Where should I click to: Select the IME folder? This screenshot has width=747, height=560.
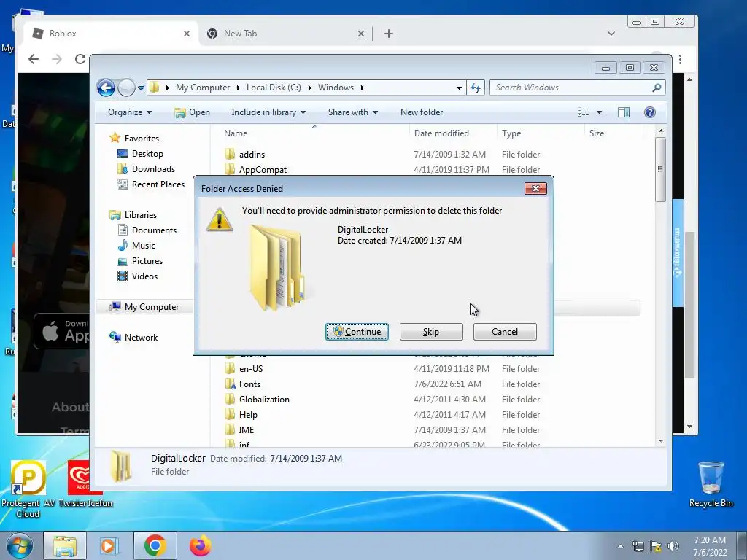[247, 430]
